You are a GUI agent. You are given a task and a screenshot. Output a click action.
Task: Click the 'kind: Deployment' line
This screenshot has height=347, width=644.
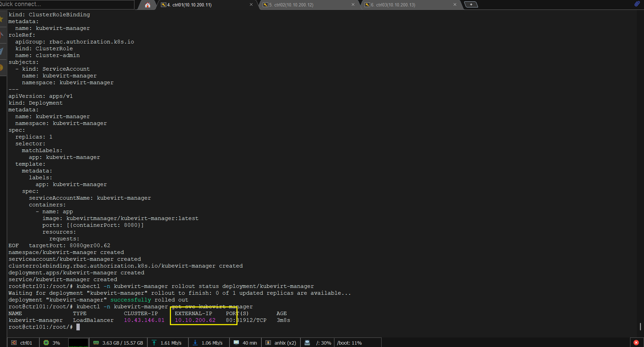tap(36, 103)
